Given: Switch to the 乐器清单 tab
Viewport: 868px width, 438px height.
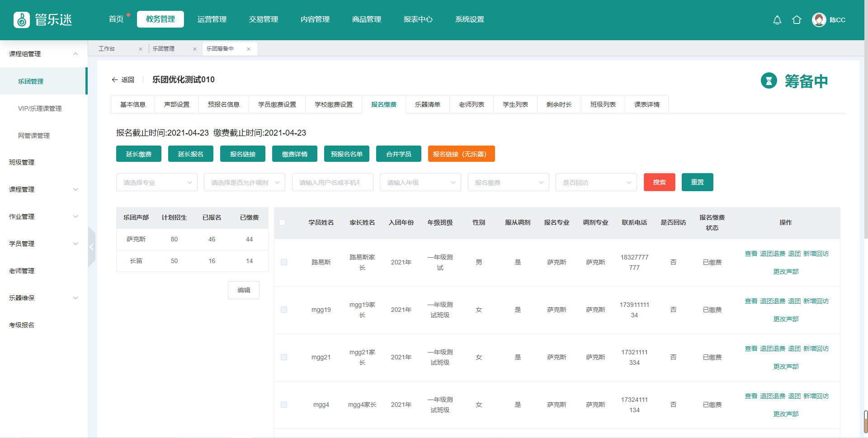Looking at the screenshot, I should 427,104.
